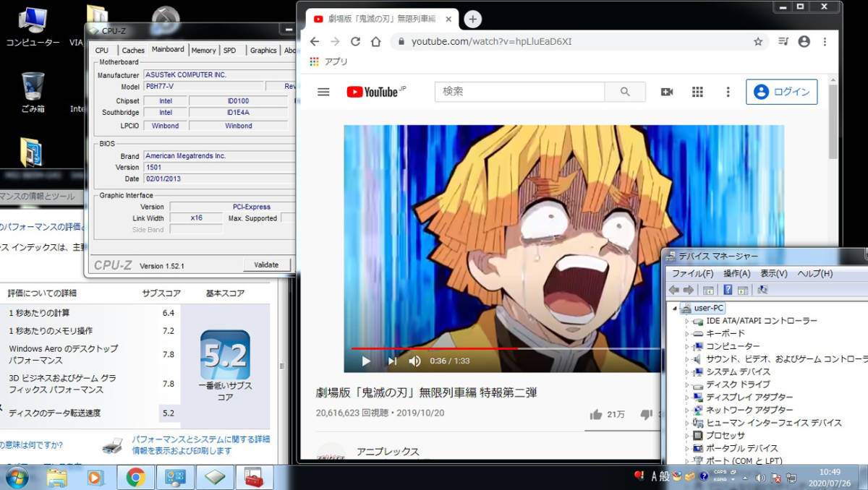The image size is (868, 490).
Task: Reload the page in Chrome
Action: click(x=355, y=42)
